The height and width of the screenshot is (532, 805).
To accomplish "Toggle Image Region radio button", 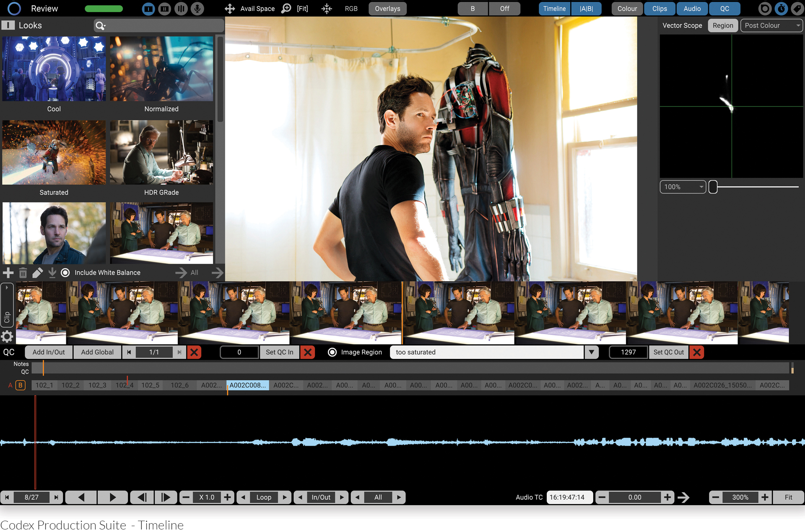I will [x=332, y=352].
